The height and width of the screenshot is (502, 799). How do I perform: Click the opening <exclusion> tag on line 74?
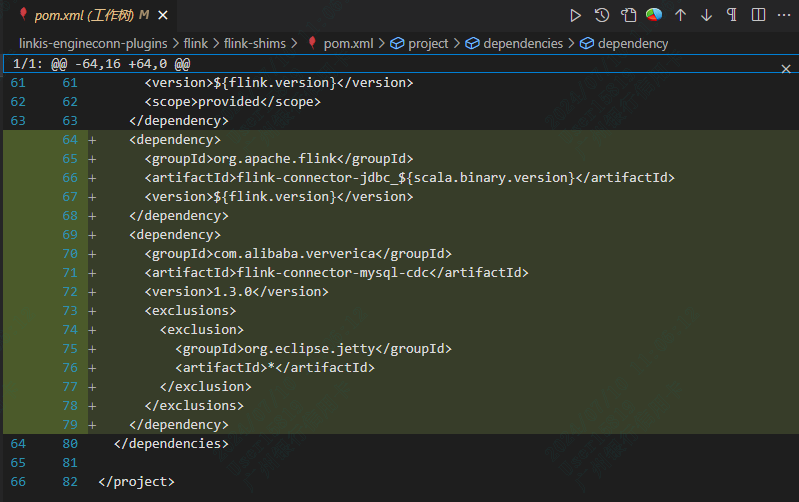click(202, 330)
